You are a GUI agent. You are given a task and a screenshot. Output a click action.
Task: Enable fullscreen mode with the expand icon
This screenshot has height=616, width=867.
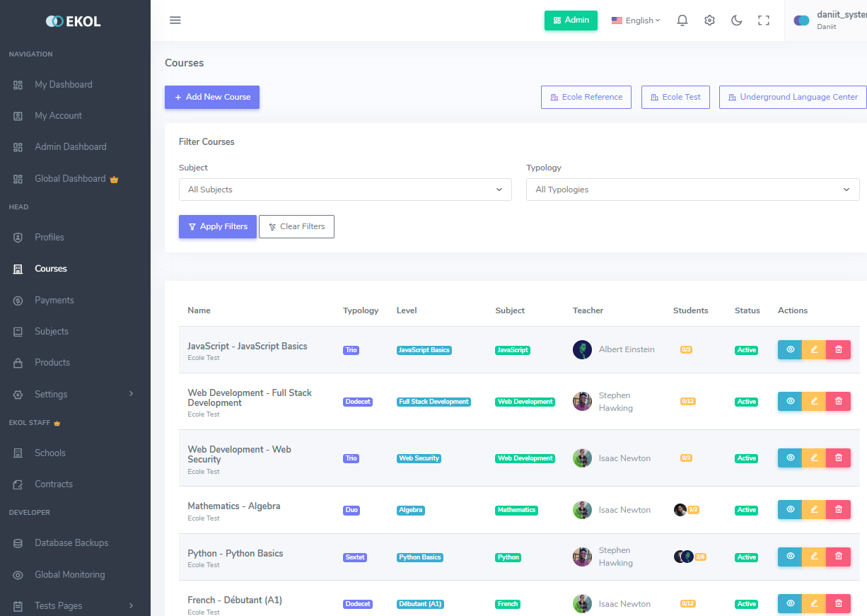pos(764,20)
